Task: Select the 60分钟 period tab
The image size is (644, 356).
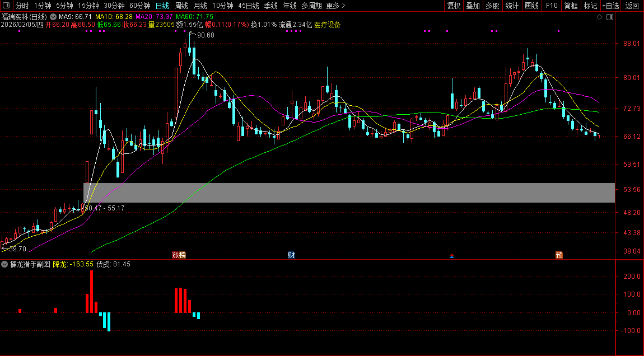Action: [140, 6]
